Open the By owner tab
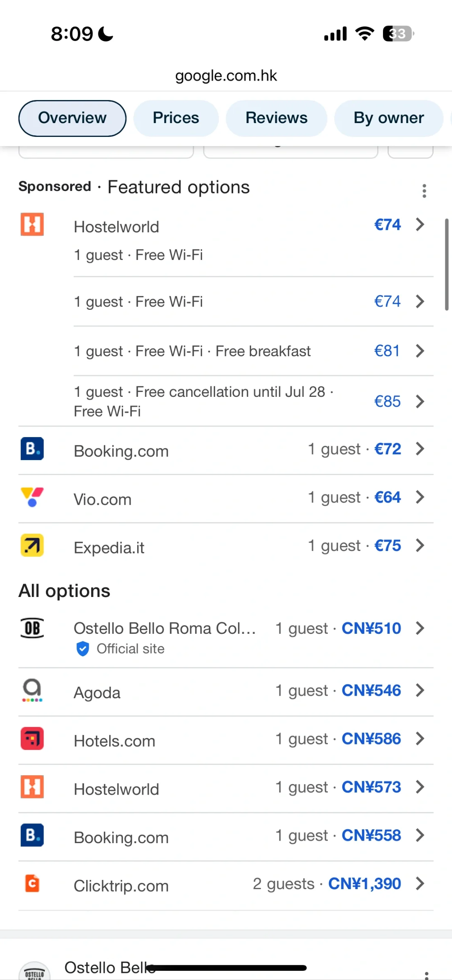 tap(388, 118)
